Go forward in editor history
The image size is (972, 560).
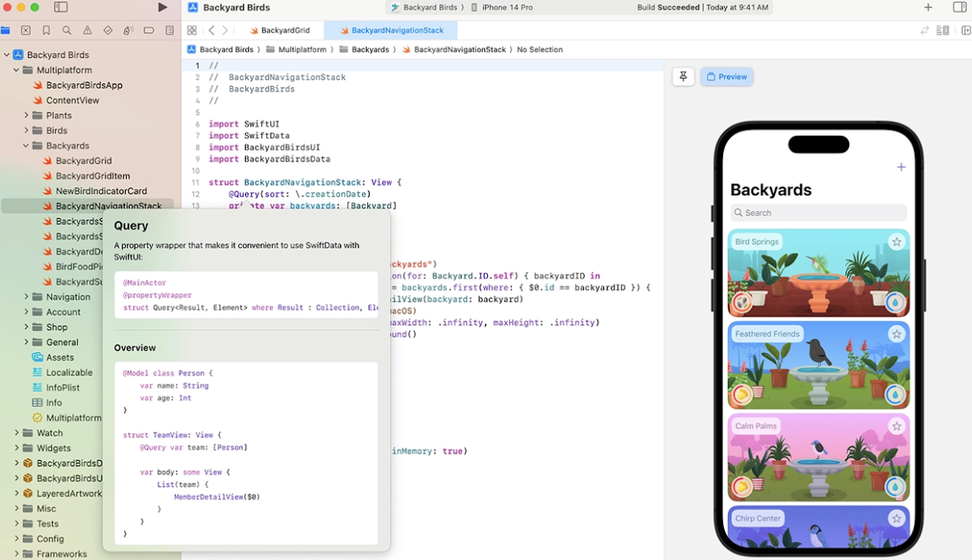pyautogui.click(x=224, y=31)
